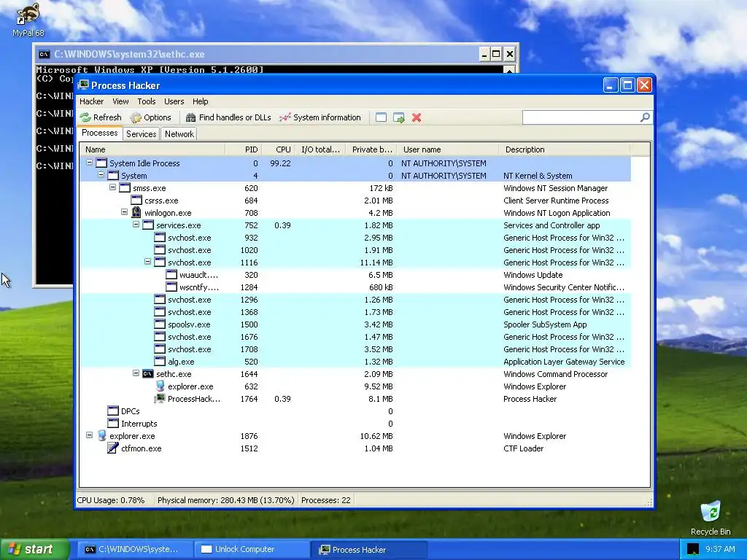Select the svchost.exe PID 1708 row
Screen dimensions: 747x560
point(355,349)
